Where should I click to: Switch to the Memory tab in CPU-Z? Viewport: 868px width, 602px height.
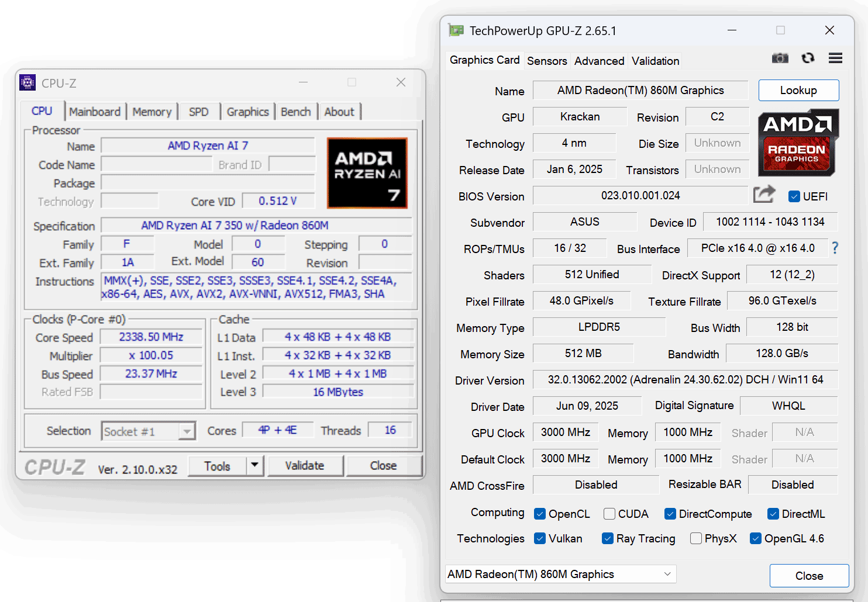[152, 112]
